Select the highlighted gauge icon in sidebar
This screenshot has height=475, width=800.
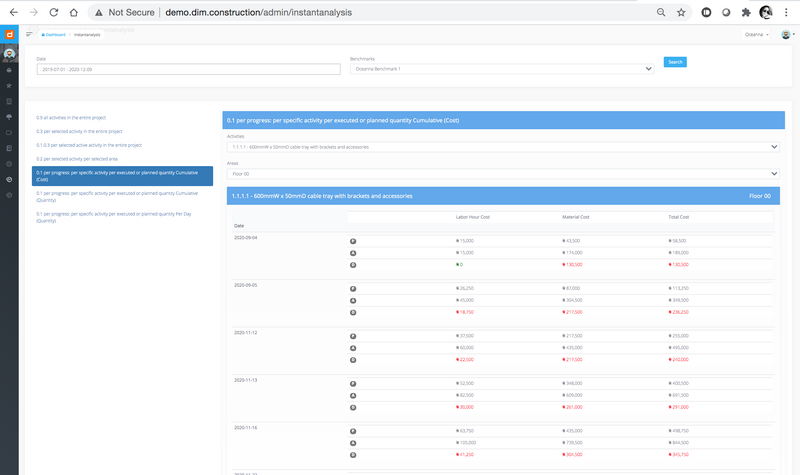tap(9, 180)
